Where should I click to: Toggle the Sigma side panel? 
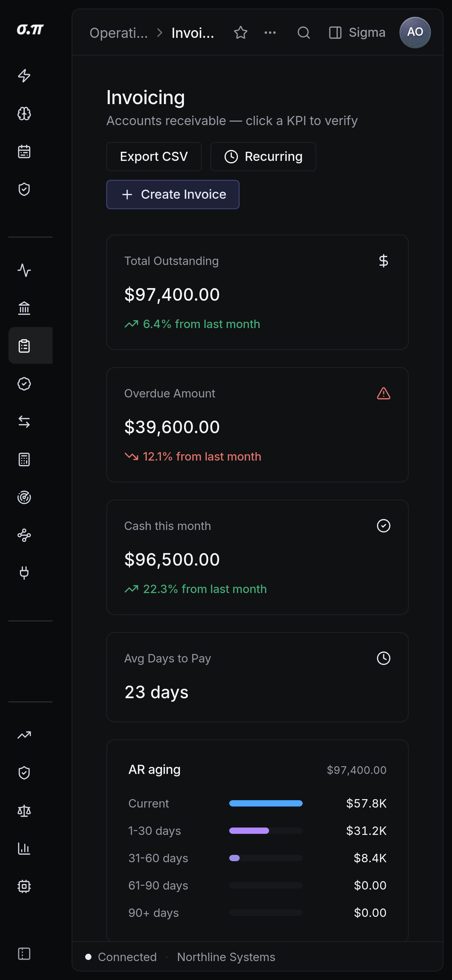pos(357,33)
